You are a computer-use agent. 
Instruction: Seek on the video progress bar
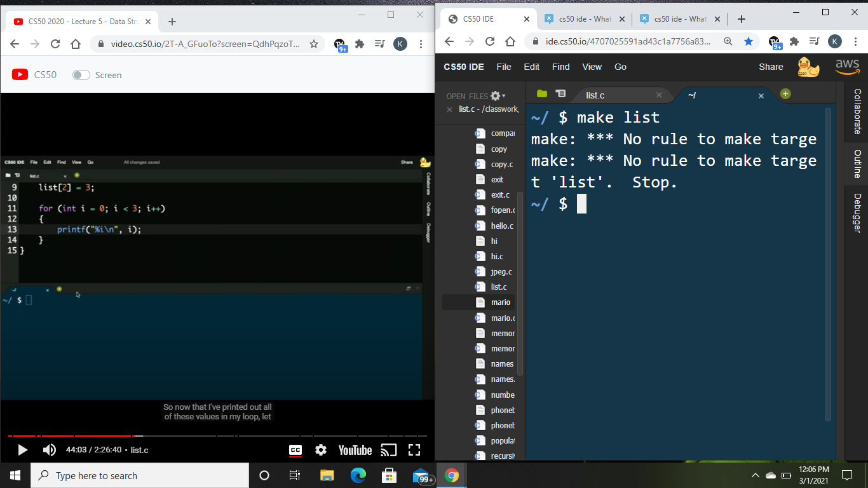click(x=217, y=436)
